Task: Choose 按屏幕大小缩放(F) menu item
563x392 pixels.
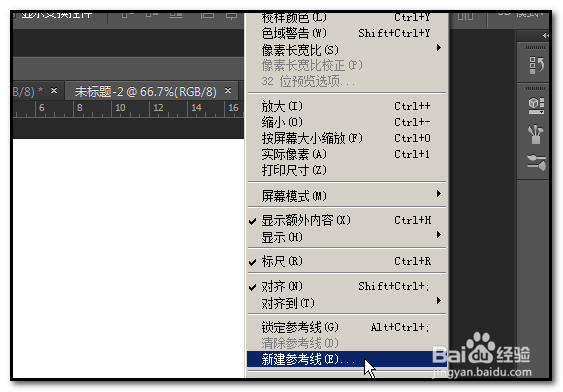Action: pyautogui.click(x=347, y=138)
